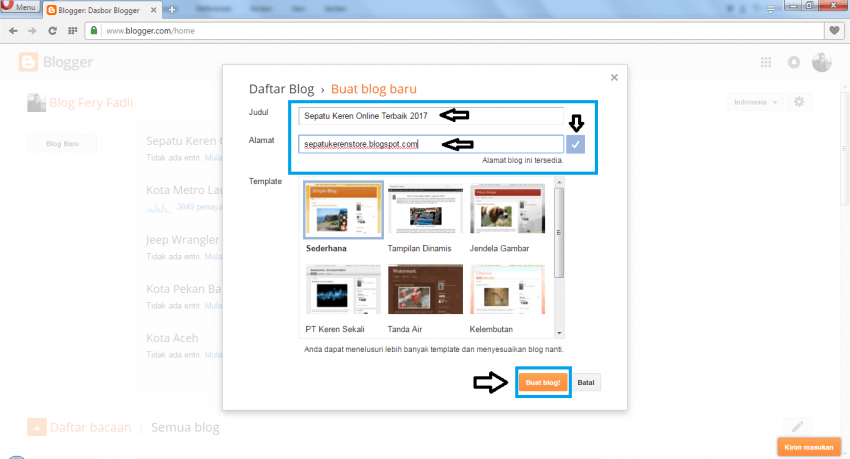The image size is (850, 459).
Task: Select the PT Keren Sekali template
Action: point(343,290)
